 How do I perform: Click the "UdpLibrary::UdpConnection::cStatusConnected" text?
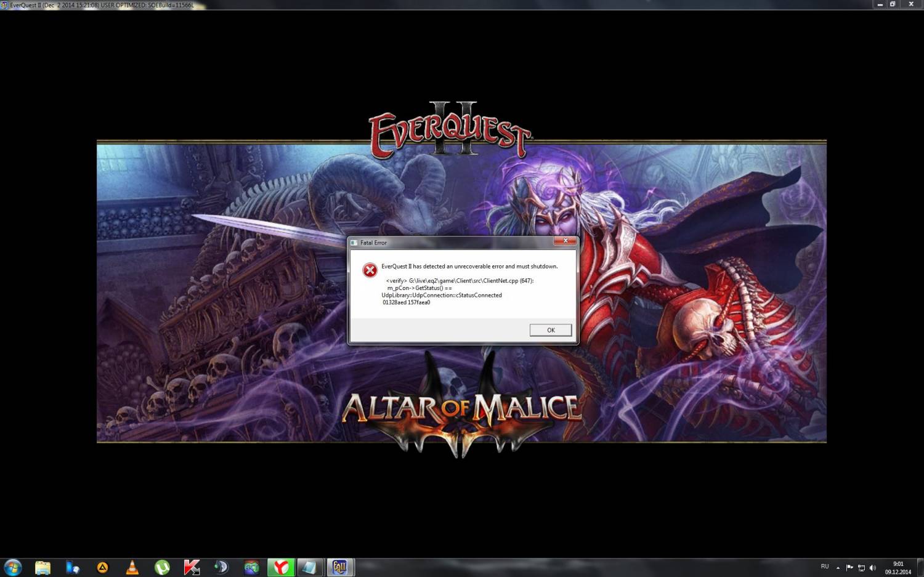[x=442, y=296]
